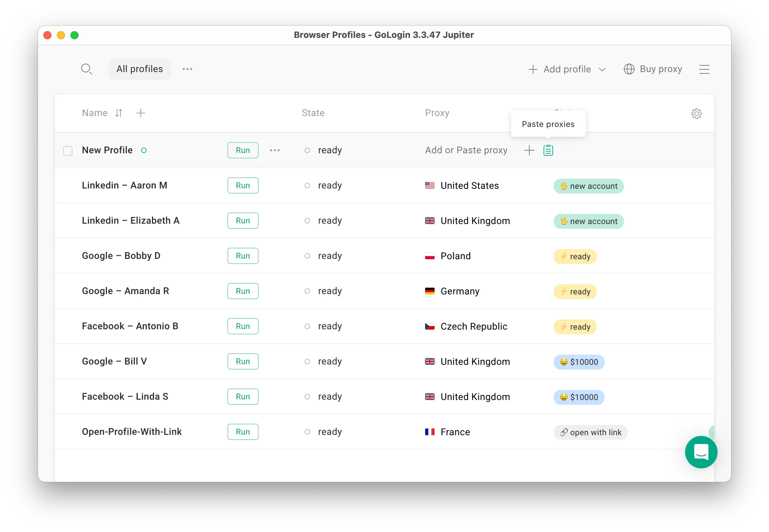Click the Paste proxies tooltip
769x532 pixels.
548,124
